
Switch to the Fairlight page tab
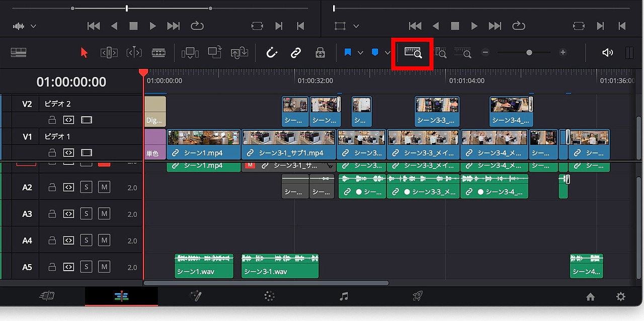click(x=344, y=296)
